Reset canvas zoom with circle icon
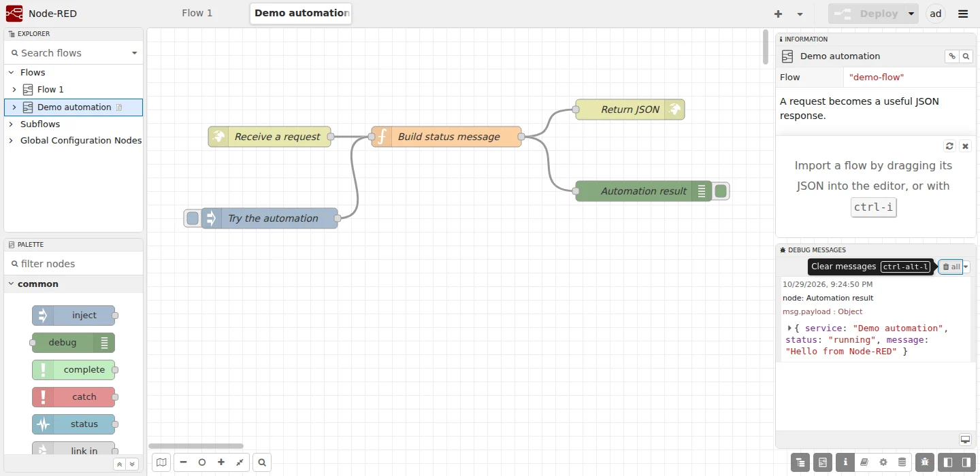980x476 pixels. tap(202, 462)
